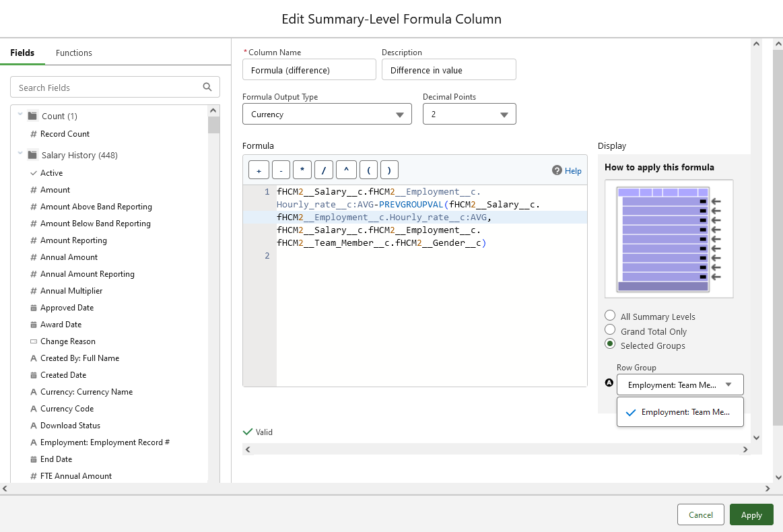Insert a closing parenthesis
Viewport: 783px width, 532px height.
pos(390,170)
